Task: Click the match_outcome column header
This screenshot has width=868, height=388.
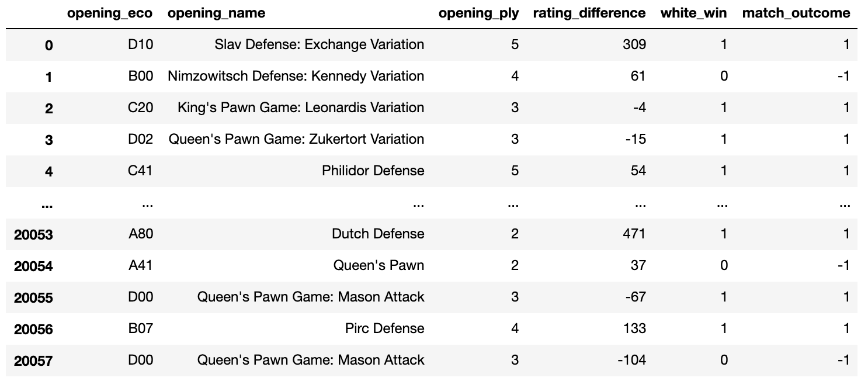Action: 796,13
